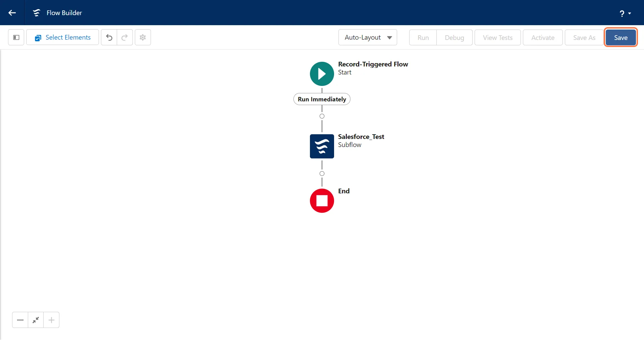Open flow settings gear icon
644x340 pixels.
[x=143, y=37]
